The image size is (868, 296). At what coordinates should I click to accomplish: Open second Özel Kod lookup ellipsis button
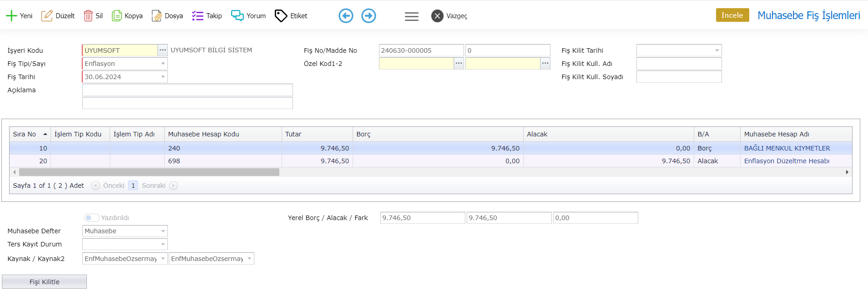click(545, 64)
